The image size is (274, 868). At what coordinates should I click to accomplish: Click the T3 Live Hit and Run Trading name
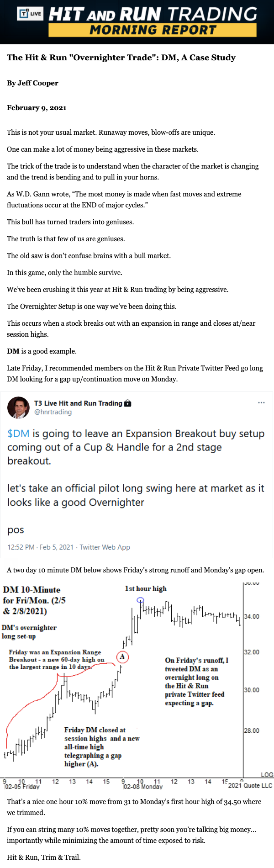tap(78, 403)
